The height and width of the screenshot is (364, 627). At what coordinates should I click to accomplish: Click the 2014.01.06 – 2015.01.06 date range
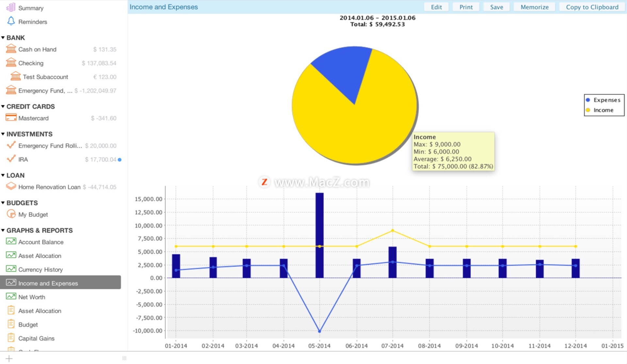click(x=378, y=18)
